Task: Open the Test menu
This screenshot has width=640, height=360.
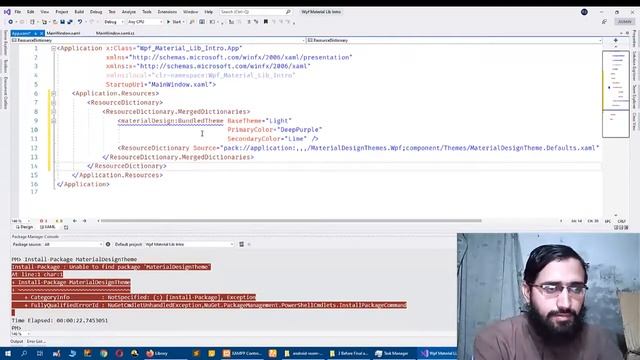Action: [112, 12]
